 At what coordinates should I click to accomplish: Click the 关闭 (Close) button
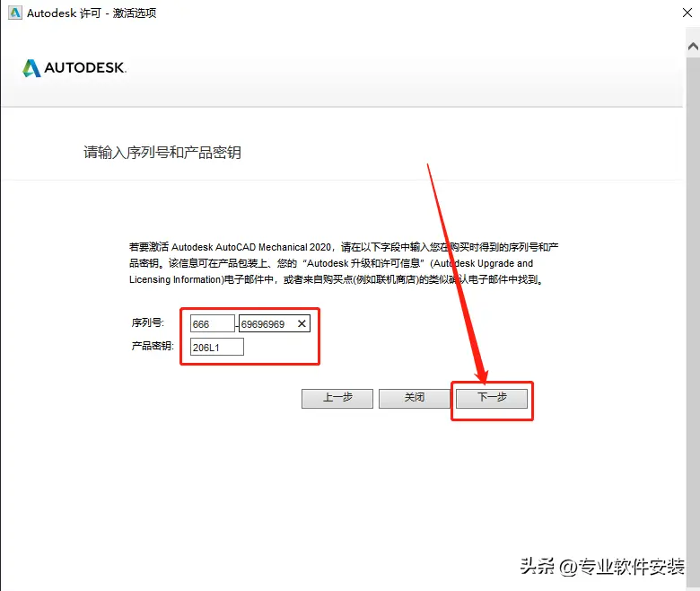click(x=415, y=398)
